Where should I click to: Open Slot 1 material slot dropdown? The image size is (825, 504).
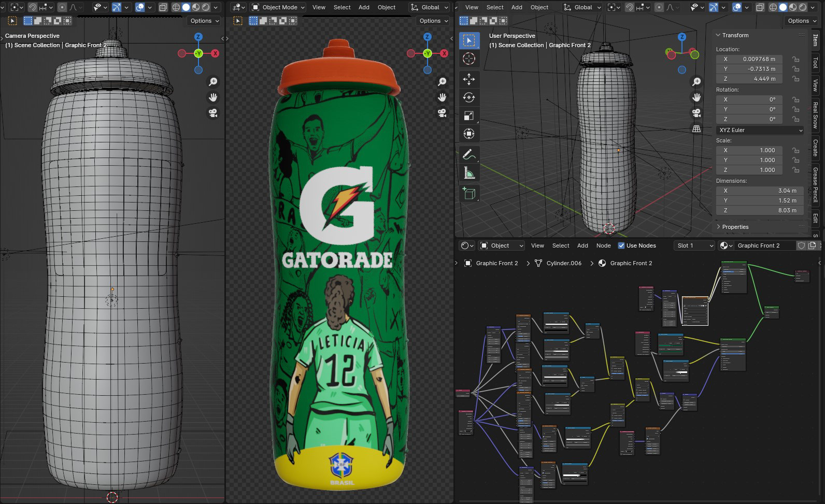694,246
